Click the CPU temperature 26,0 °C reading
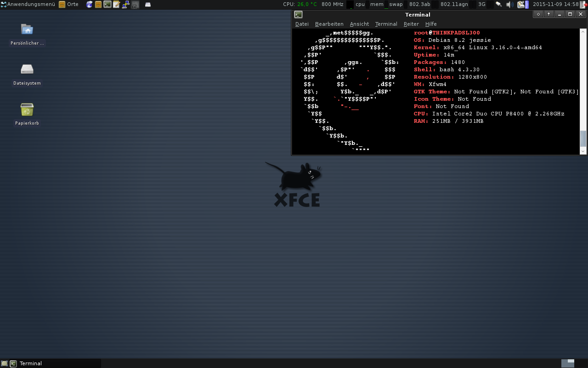This screenshot has height=368, width=588. coord(307,4)
